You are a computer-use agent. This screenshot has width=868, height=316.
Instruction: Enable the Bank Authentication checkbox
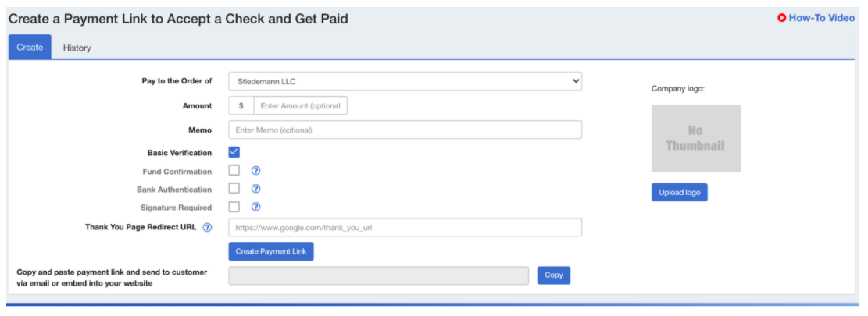coord(234,189)
